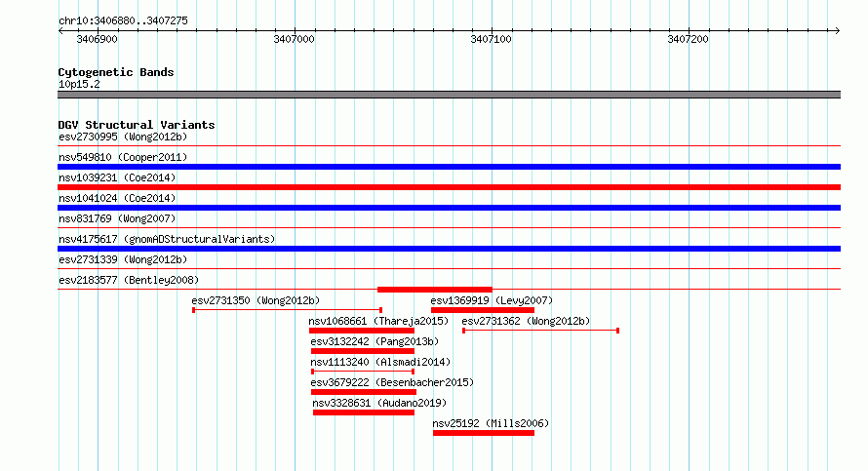868x471 pixels.
Task: Click the esv2183577 (Bentley2008) label
Action: pyautogui.click(x=129, y=280)
